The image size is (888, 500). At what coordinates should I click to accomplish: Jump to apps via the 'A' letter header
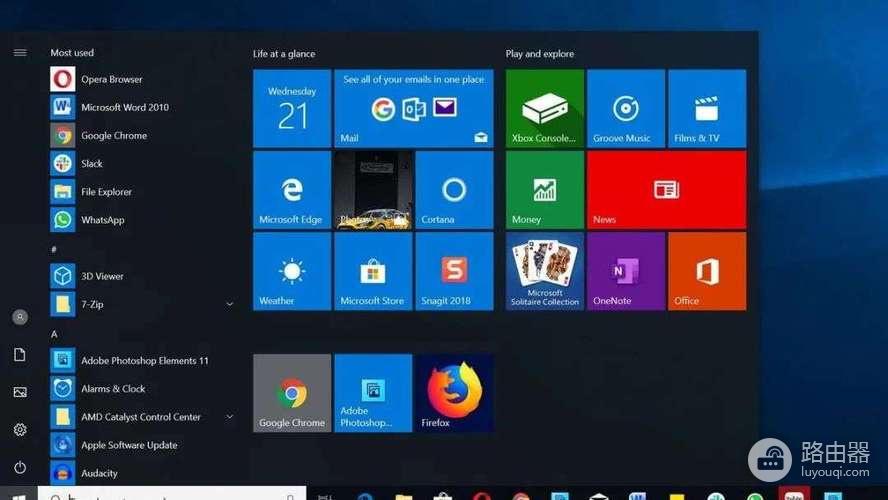tap(54, 334)
